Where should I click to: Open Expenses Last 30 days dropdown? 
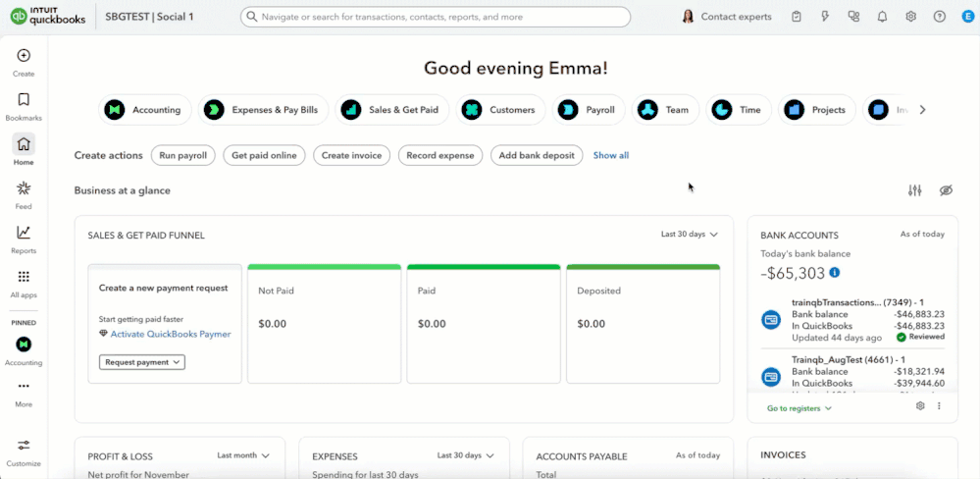(x=466, y=455)
